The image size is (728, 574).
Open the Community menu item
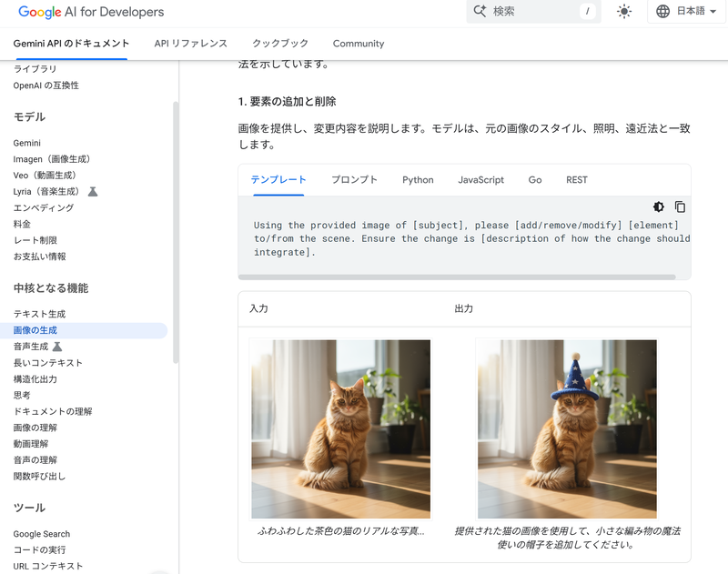tap(358, 43)
